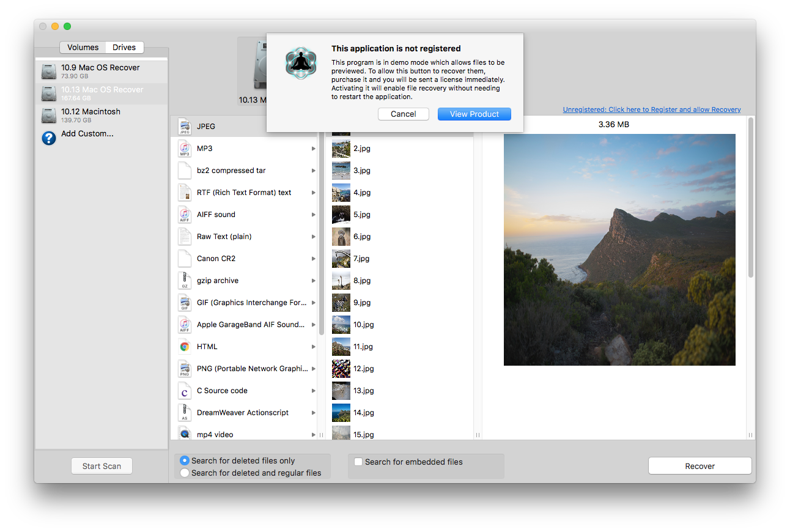The width and height of the screenshot is (790, 532).
Task: Select the 2.jpg thumbnail
Action: 341,149
